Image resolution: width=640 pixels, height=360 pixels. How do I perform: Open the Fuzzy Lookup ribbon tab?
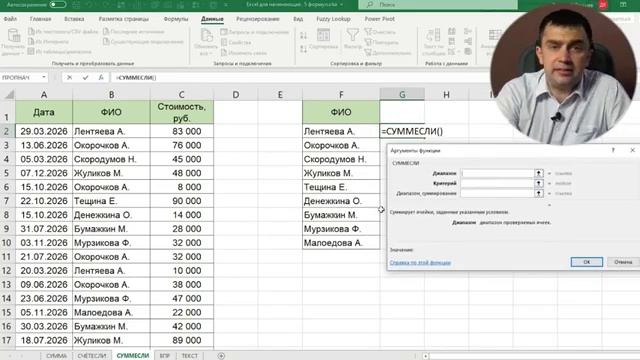tap(333, 19)
